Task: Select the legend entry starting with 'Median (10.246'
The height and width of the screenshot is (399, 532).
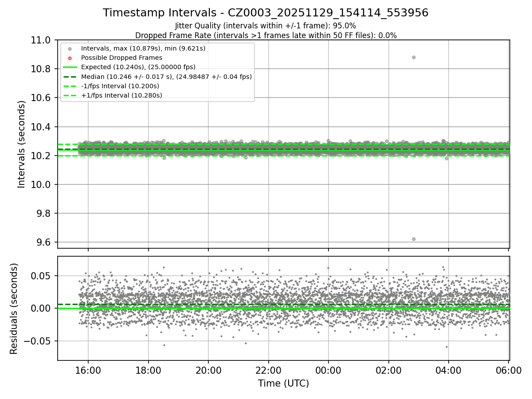Action: pyautogui.click(x=166, y=77)
